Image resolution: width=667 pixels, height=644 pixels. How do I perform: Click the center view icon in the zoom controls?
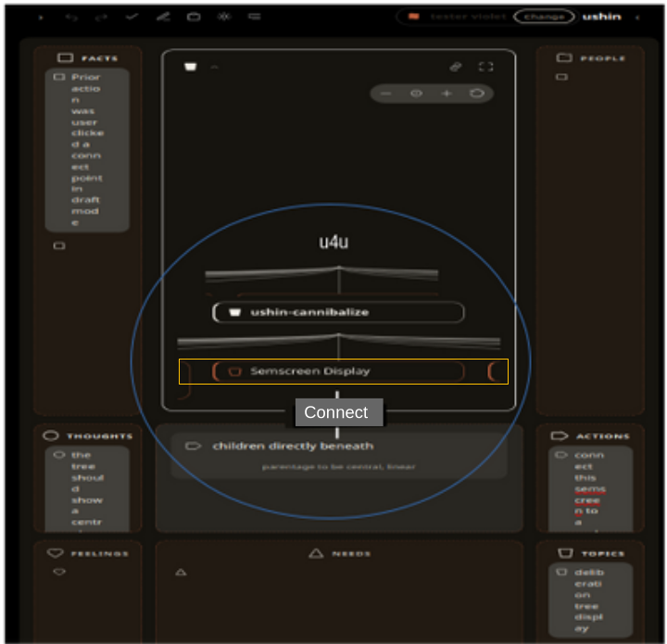coord(416,94)
